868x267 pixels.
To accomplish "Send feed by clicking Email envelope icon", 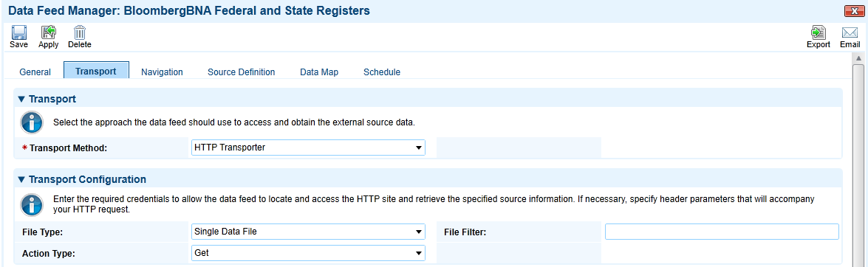I will [x=850, y=33].
